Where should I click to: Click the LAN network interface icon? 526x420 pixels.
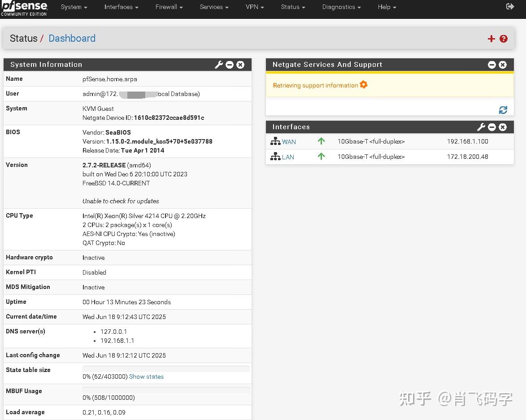(275, 157)
